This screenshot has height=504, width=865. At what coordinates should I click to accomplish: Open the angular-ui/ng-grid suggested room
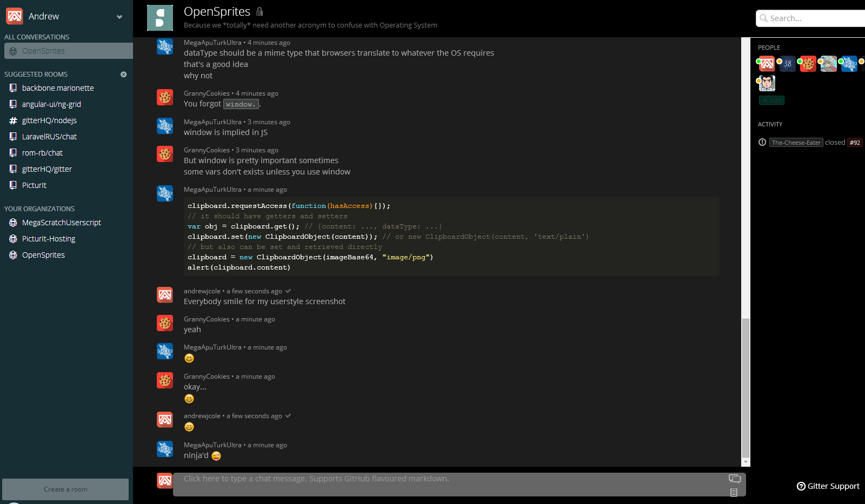coord(51,104)
